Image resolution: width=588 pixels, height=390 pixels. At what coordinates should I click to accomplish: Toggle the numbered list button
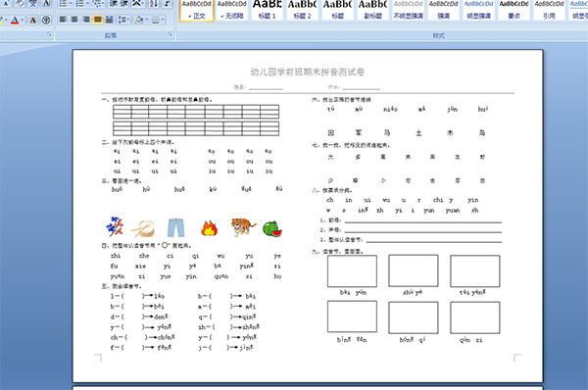pos(79,4)
